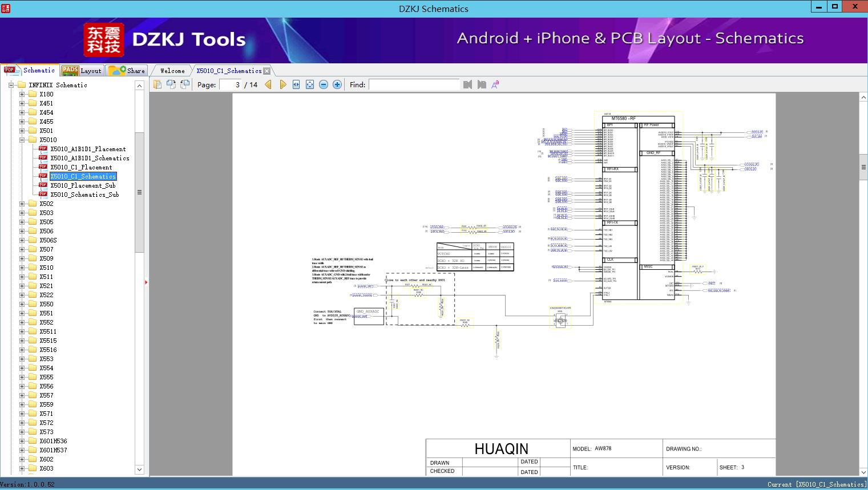This screenshot has width=868, height=490.
Task: Expand the X451 folder
Action: point(22,103)
